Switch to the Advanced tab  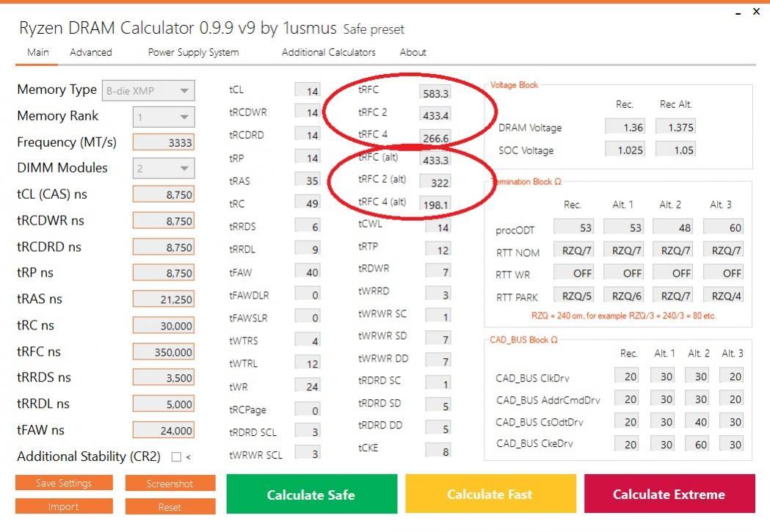point(91,53)
